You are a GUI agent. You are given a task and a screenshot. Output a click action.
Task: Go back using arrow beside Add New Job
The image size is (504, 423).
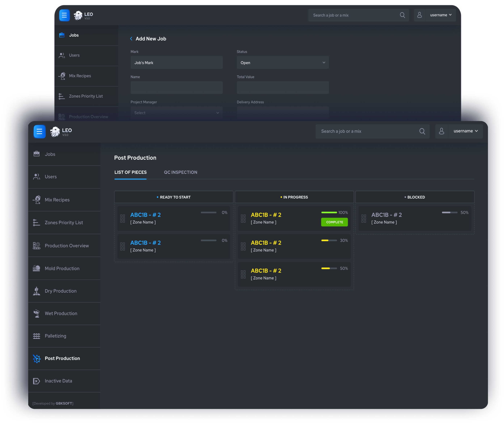click(x=131, y=39)
